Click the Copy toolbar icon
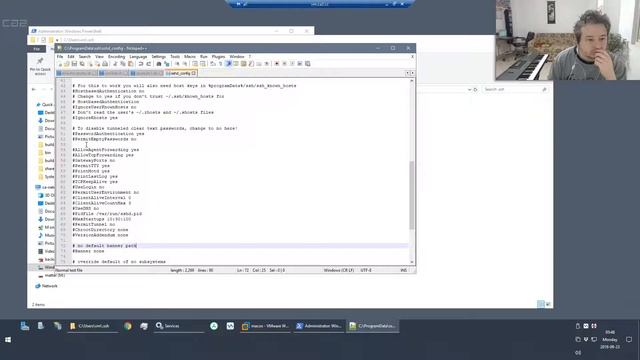 [x=123, y=64]
